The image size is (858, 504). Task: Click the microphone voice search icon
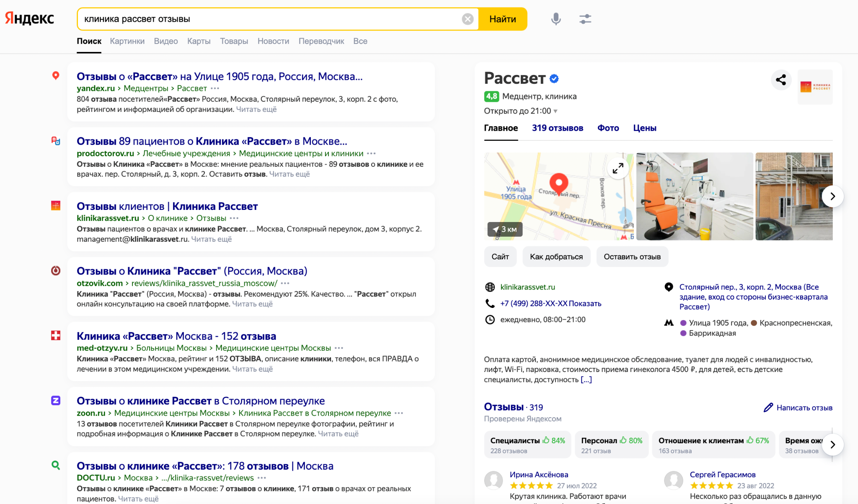556,19
